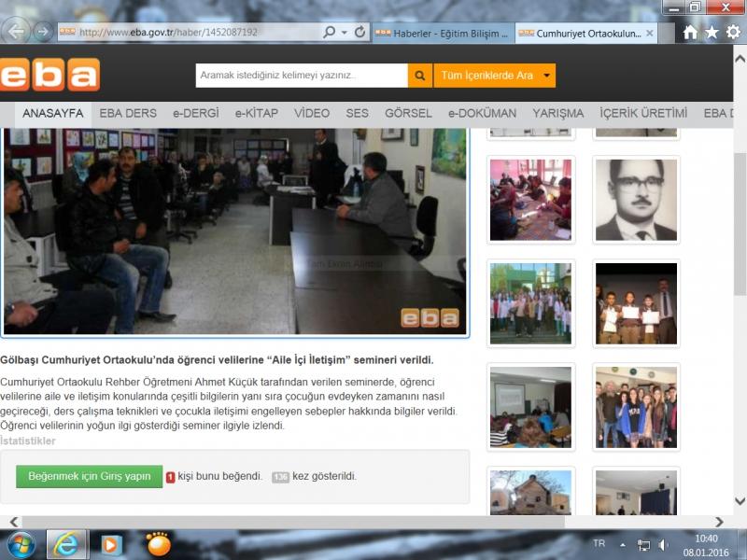Click the browser back arrow button
The image size is (747, 560).
coord(16,32)
